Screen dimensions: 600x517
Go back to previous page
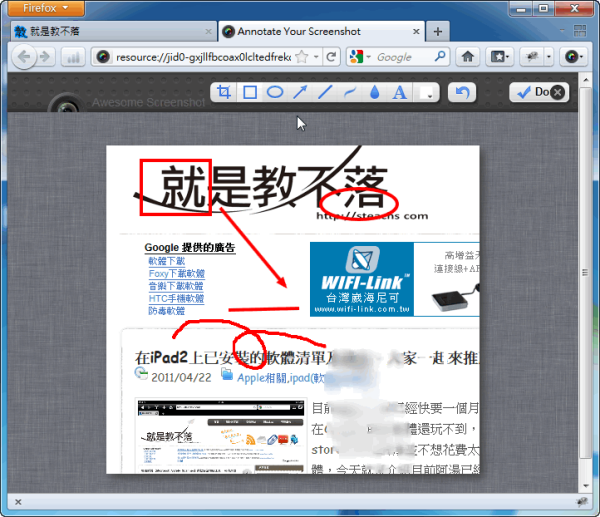[x=24, y=57]
